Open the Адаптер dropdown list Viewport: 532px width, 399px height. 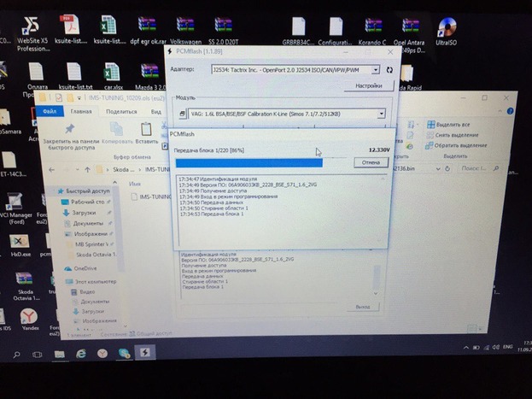377,70
